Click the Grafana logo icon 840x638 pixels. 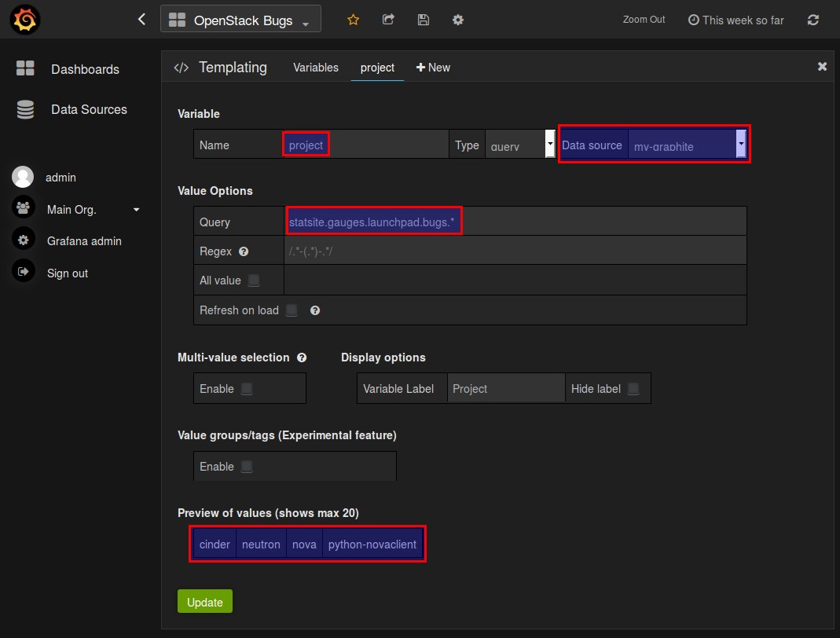pyautogui.click(x=24, y=20)
